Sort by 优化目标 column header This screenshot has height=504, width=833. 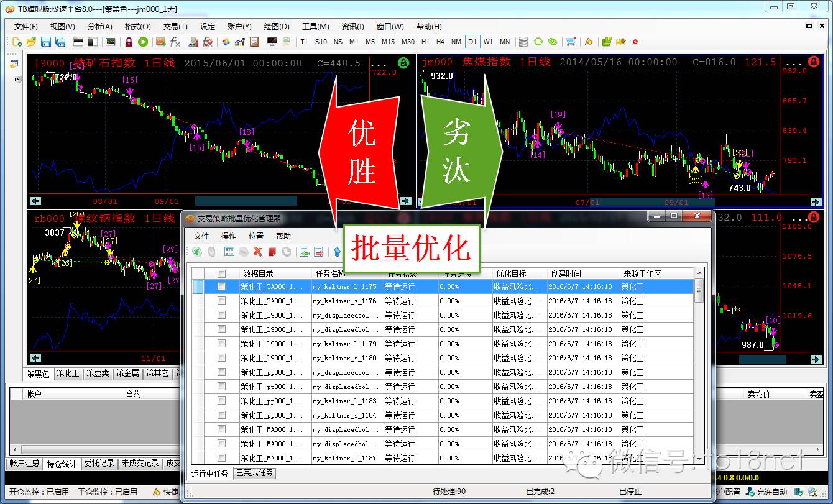click(519, 273)
